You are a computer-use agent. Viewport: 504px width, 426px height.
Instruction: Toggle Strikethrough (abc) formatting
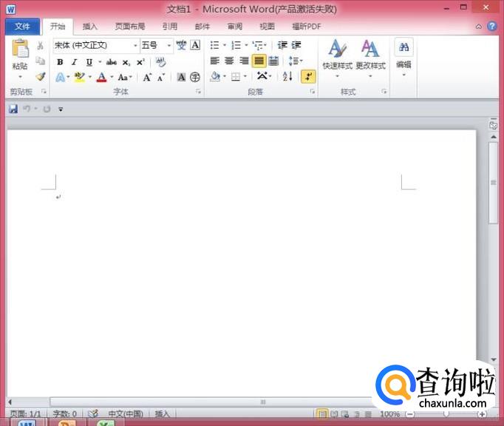pos(111,62)
